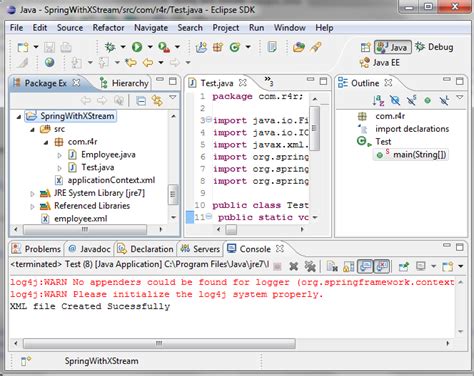Screen dimensions: 474x376
Task: Collapse the src folder tree node
Action: tap(32, 130)
